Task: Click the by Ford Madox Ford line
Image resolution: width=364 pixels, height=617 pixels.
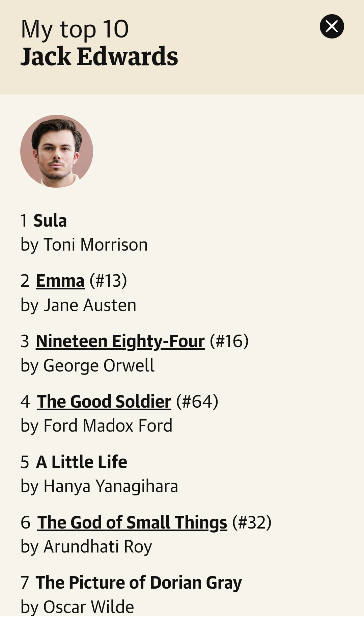Action: click(96, 426)
